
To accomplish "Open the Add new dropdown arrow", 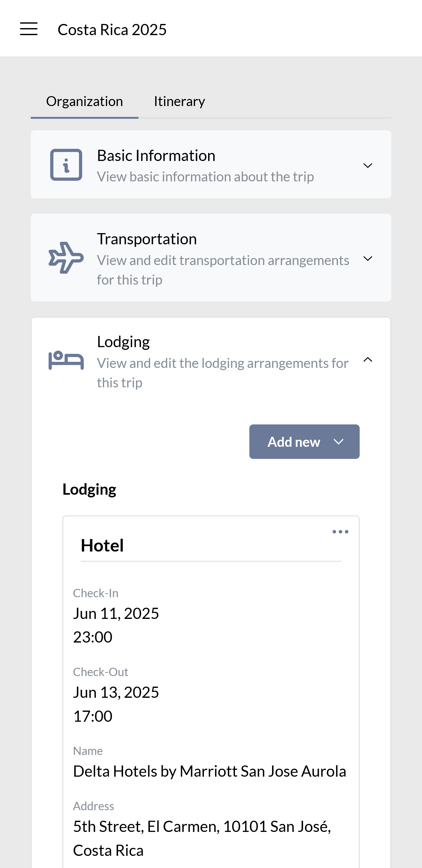I will (338, 442).
